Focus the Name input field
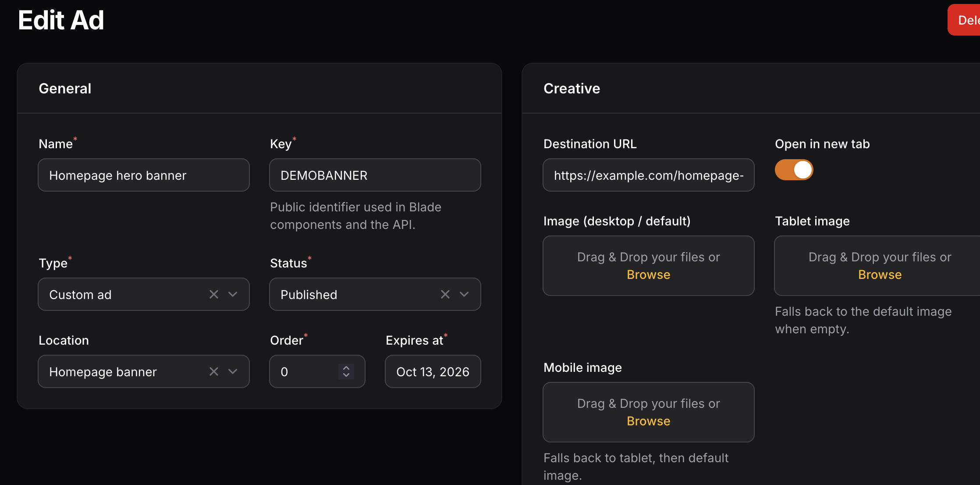Screen dimensions: 980x485 [144, 175]
